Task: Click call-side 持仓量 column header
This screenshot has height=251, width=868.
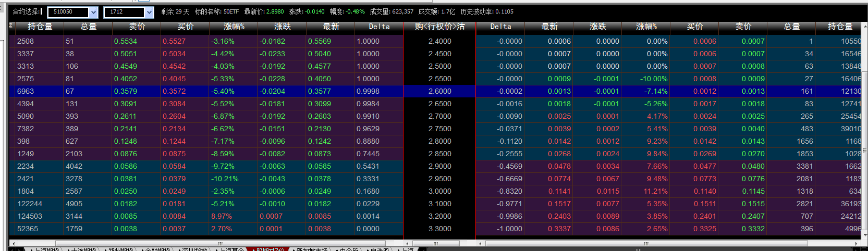Action: 40,27
